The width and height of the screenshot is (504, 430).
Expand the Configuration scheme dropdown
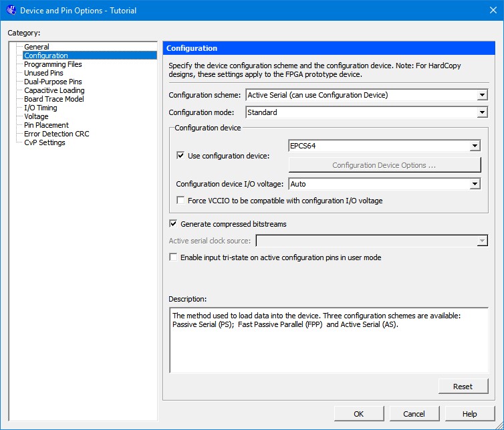[482, 95]
